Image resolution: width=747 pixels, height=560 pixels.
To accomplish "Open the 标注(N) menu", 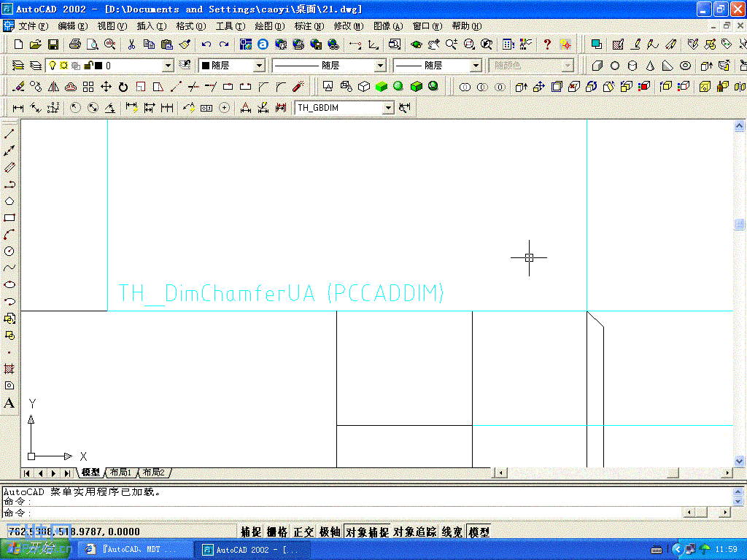I will pyautogui.click(x=309, y=26).
